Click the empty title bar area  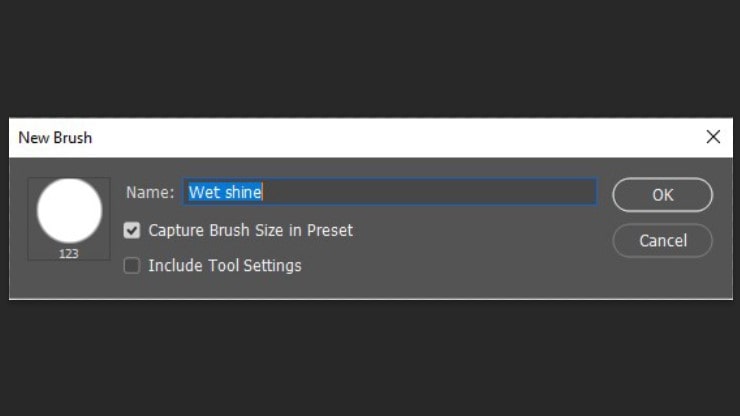coord(380,137)
